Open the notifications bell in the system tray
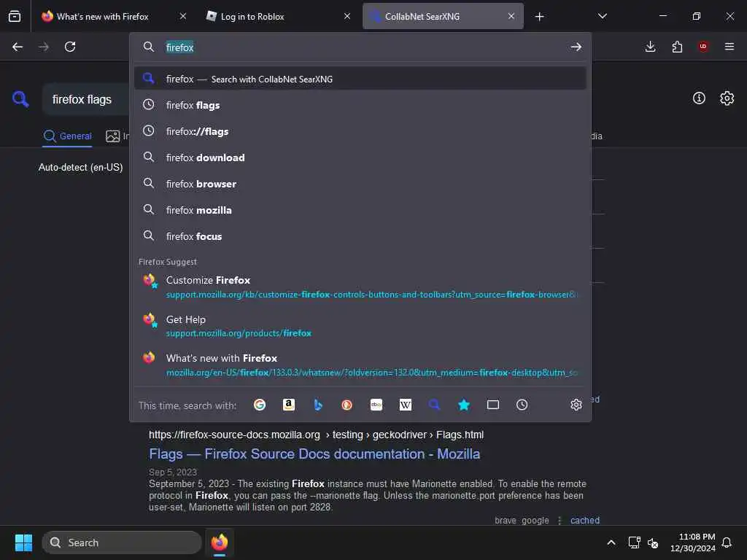 click(727, 542)
